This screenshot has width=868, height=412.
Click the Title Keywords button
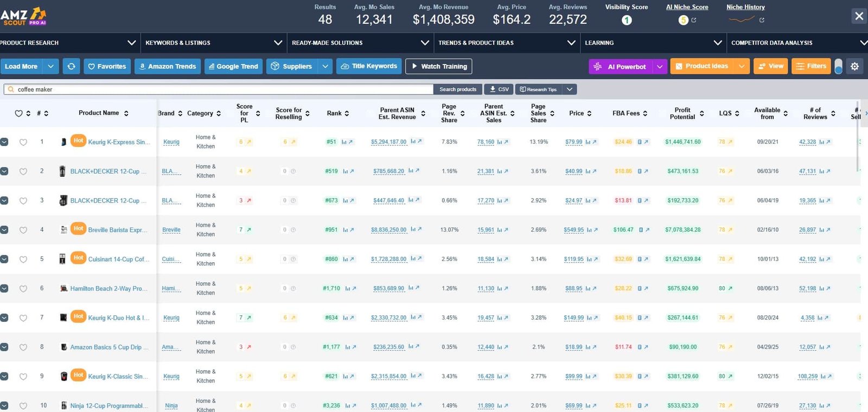(369, 66)
